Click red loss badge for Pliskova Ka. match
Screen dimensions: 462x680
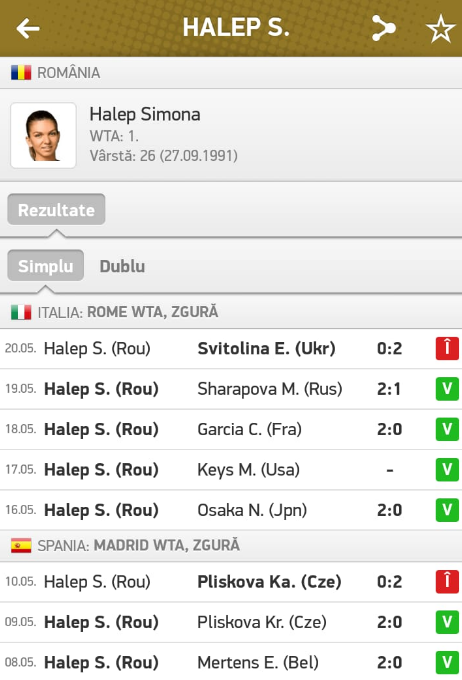coord(447,582)
